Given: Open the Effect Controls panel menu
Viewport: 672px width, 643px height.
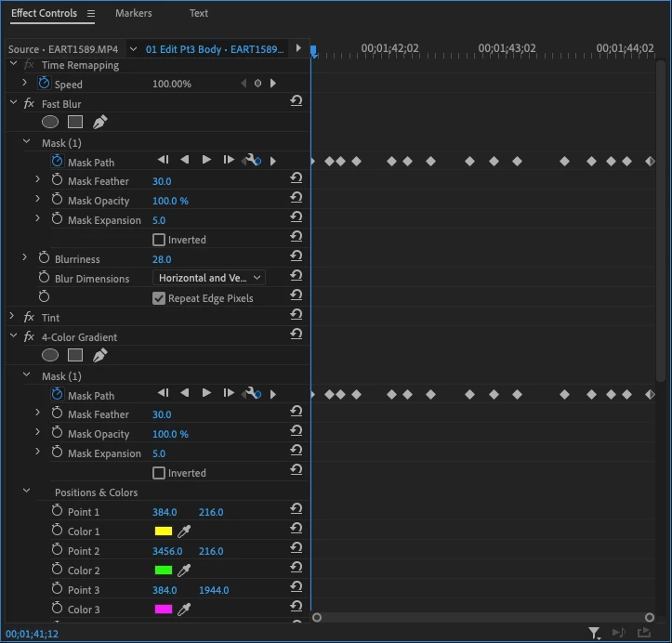Looking at the screenshot, I should click(91, 14).
